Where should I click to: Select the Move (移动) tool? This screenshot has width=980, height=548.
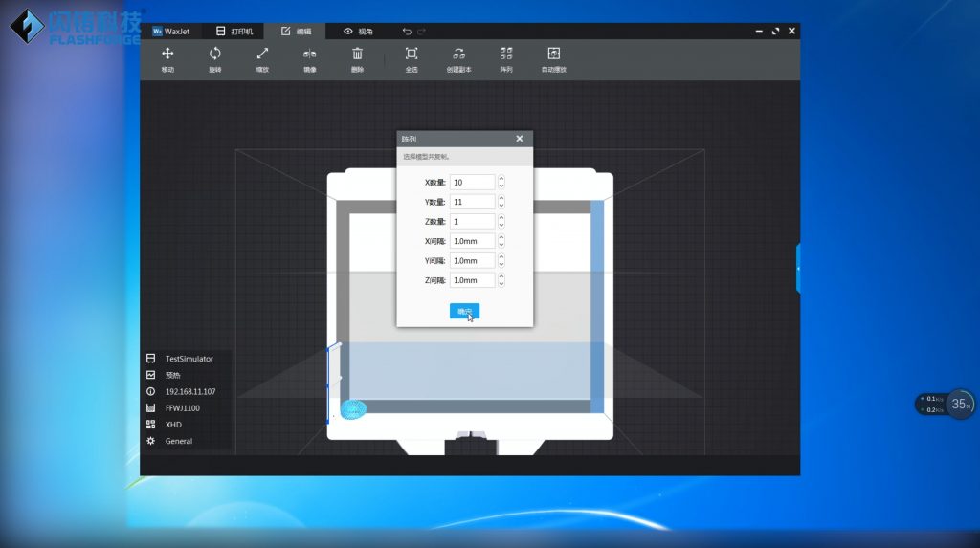coord(167,59)
